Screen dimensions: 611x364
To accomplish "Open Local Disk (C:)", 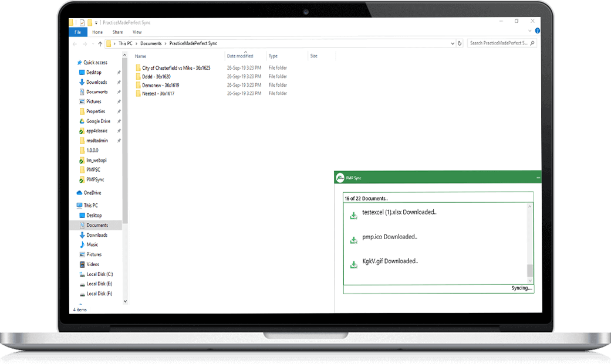I will (96, 274).
